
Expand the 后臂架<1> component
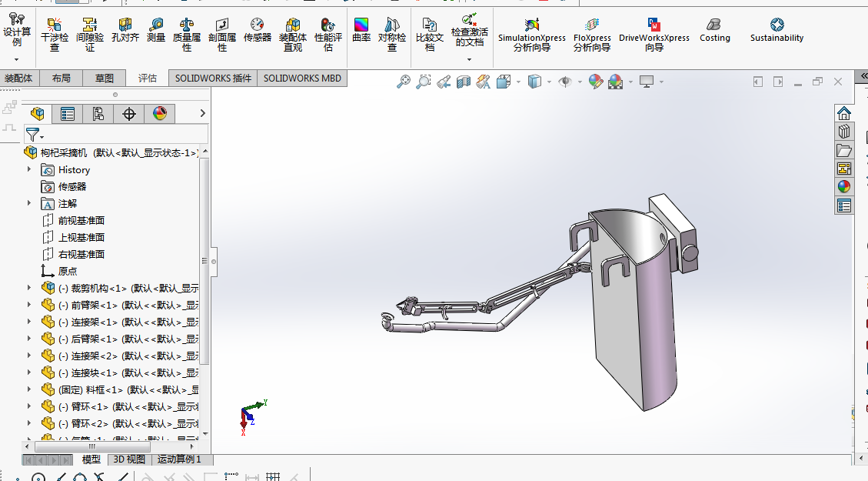(x=29, y=339)
